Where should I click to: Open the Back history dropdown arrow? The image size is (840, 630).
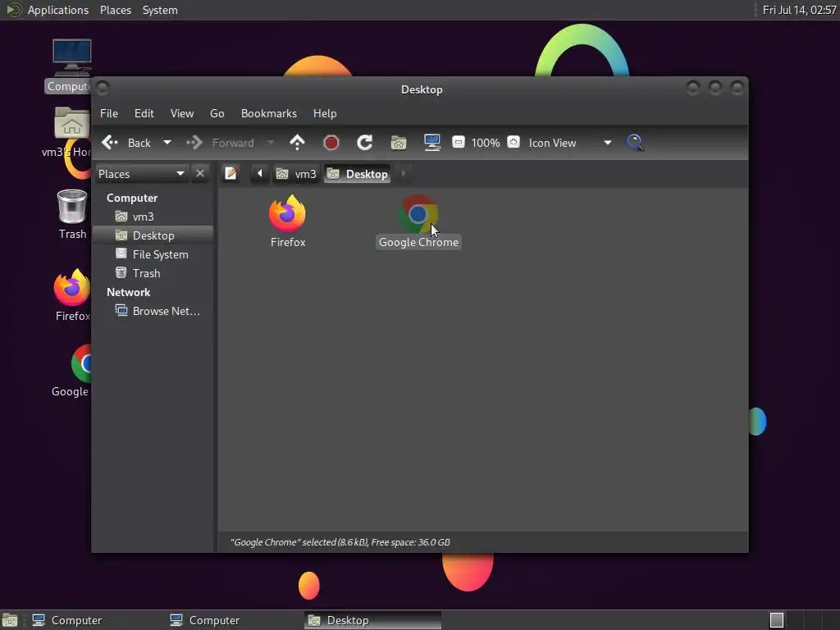[x=167, y=143]
